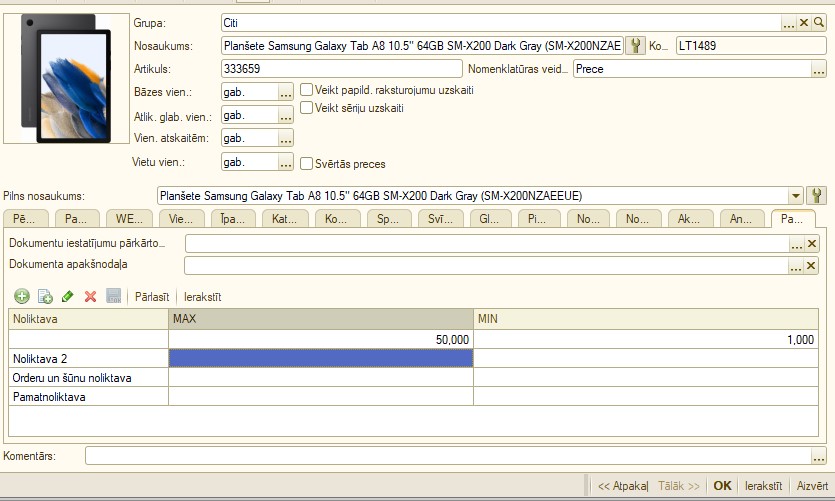Click the green add row icon
The image size is (835, 501).
[x=22, y=297]
